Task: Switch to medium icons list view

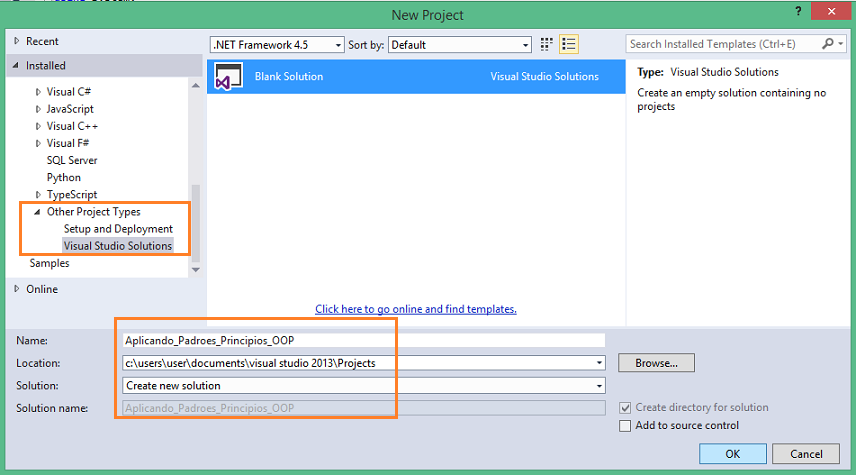Action: pos(569,44)
